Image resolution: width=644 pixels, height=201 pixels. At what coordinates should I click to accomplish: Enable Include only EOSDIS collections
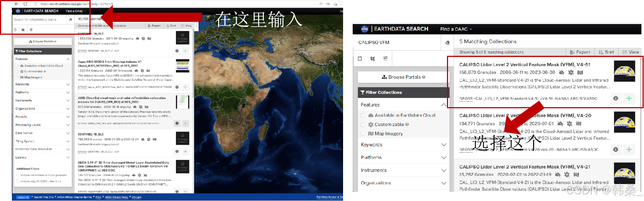(18, 181)
